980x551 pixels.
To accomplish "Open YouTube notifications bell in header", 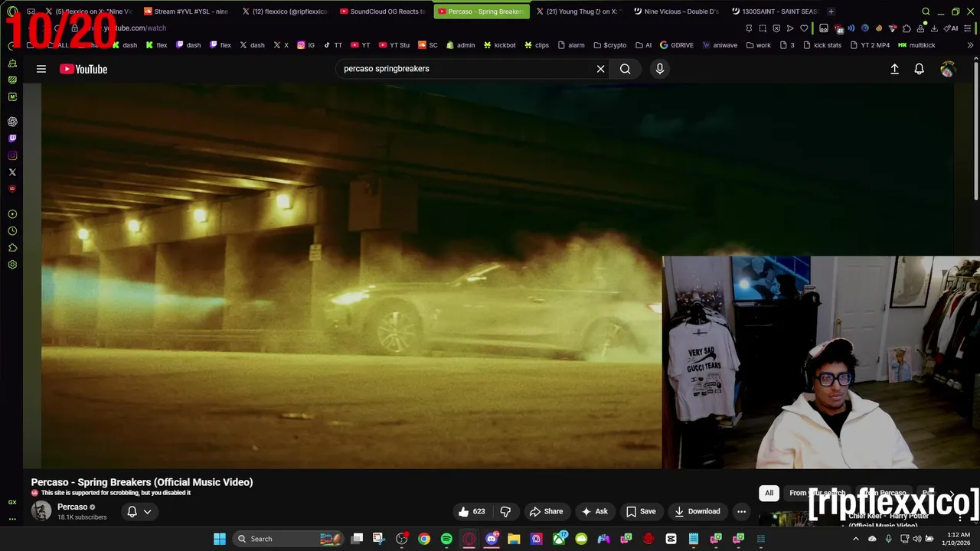I will (x=920, y=69).
